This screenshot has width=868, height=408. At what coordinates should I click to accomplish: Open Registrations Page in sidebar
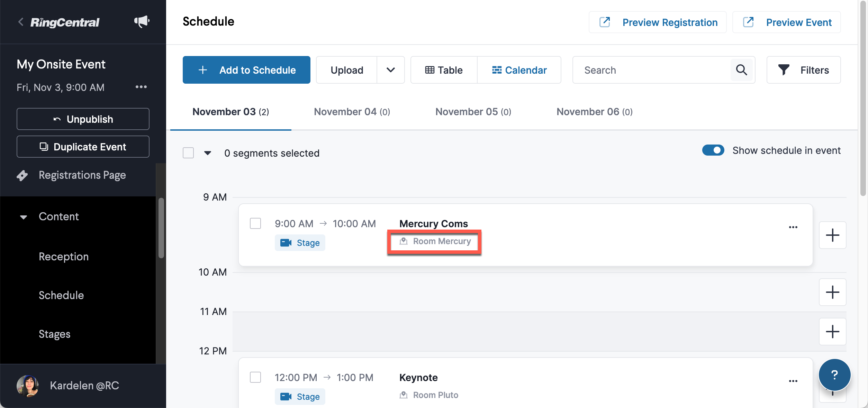tap(82, 175)
